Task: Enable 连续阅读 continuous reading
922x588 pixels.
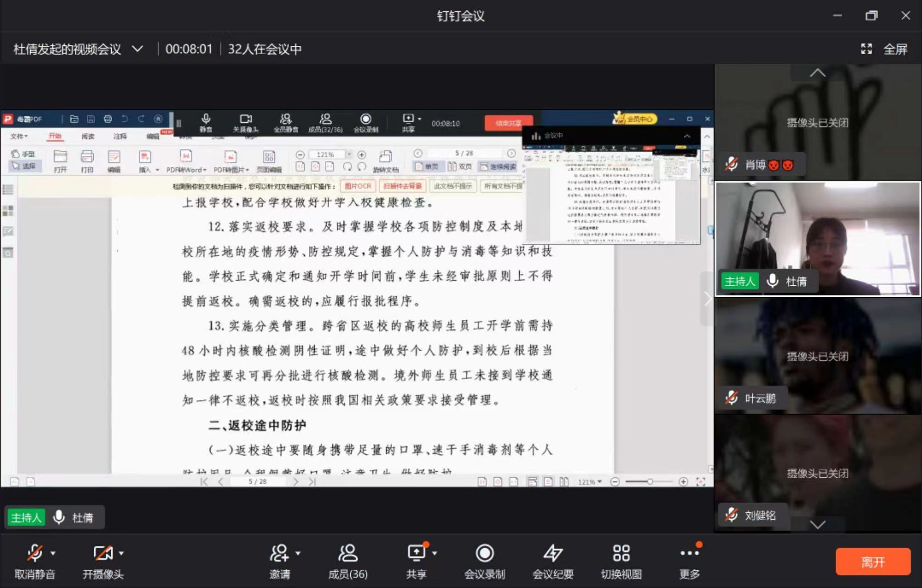Action: pyautogui.click(x=499, y=166)
